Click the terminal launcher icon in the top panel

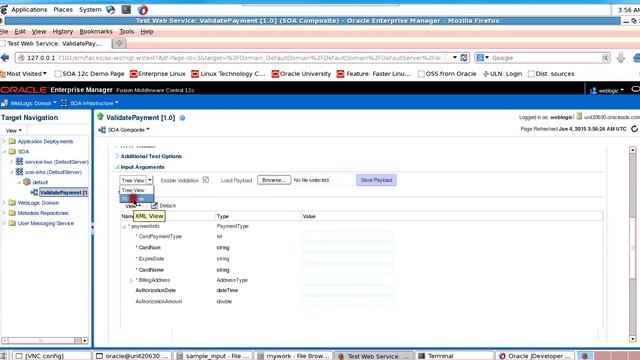click(x=127, y=9)
